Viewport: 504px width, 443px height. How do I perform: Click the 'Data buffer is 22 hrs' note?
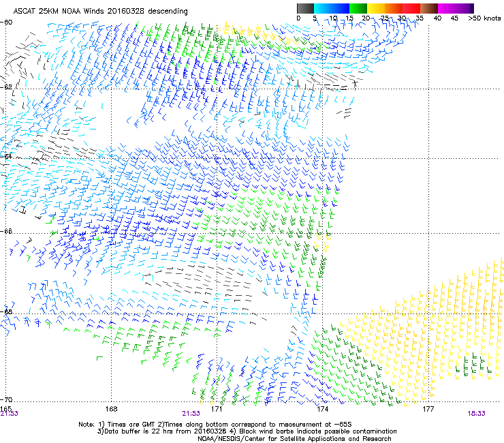(x=247, y=431)
